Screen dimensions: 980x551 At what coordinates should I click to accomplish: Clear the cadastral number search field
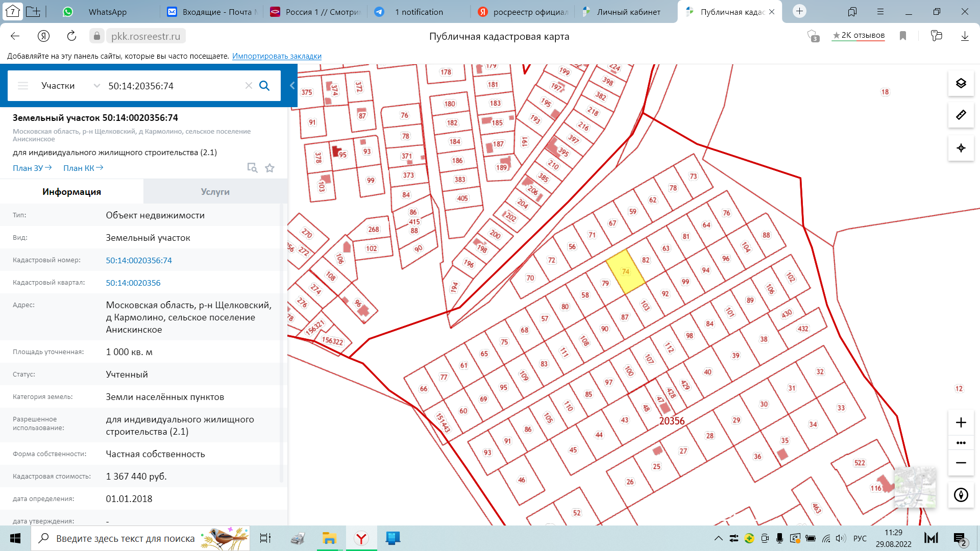click(x=249, y=86)
